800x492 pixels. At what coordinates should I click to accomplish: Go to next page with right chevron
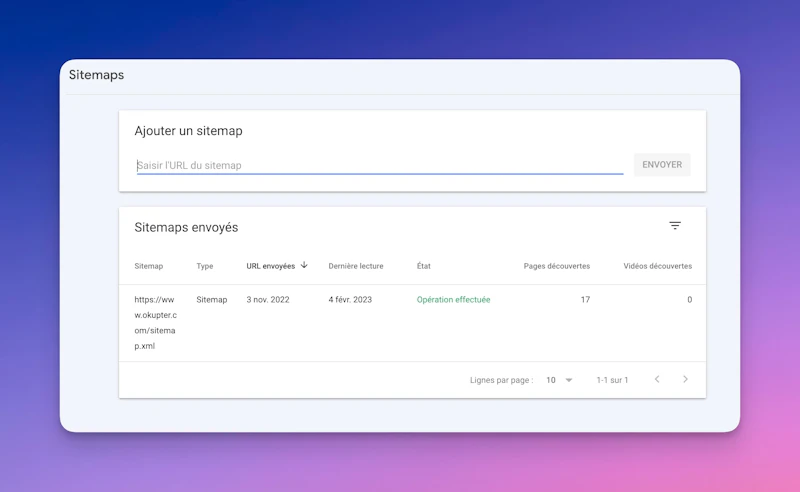(685, 379)
